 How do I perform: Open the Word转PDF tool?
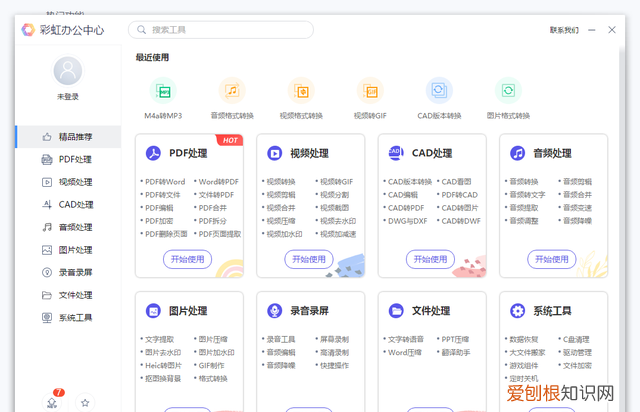pos(218,182)
